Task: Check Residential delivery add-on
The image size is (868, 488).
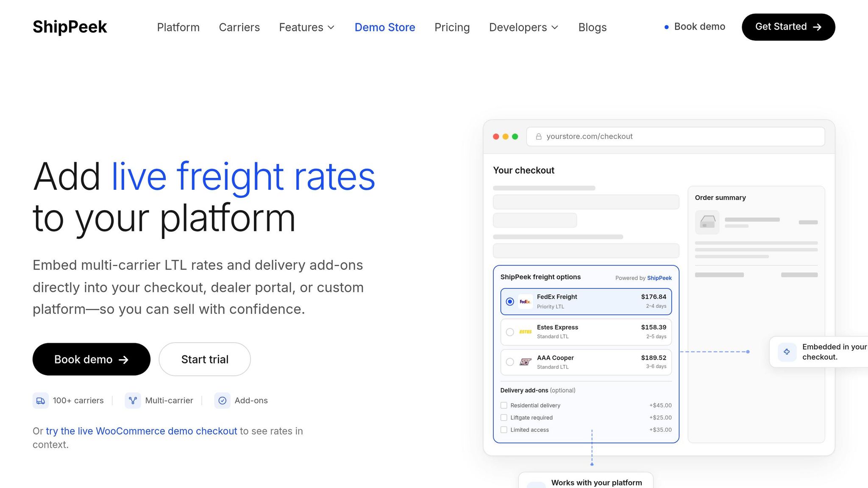Action: pos(504,405)
